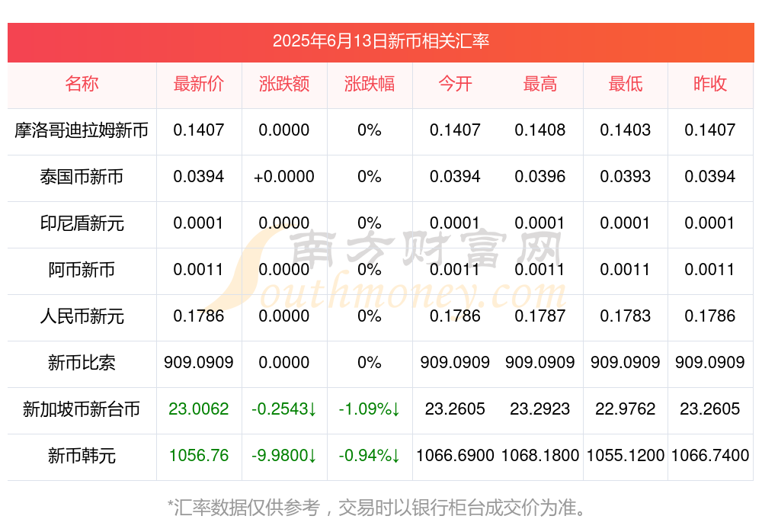Select low value 1055.1200
This screenshot has width=762, height=532.
[626, 456]
